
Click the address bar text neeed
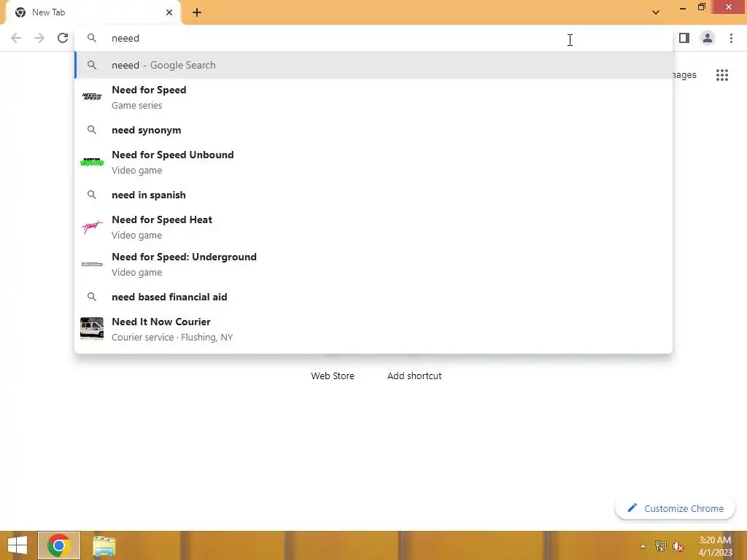click(125, 38)
